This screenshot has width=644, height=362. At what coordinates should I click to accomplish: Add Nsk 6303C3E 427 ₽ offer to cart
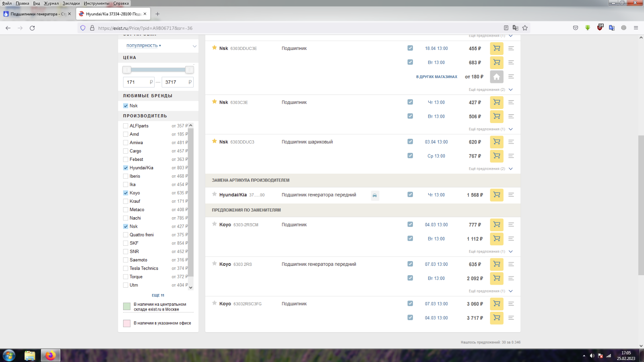[497, 102]
